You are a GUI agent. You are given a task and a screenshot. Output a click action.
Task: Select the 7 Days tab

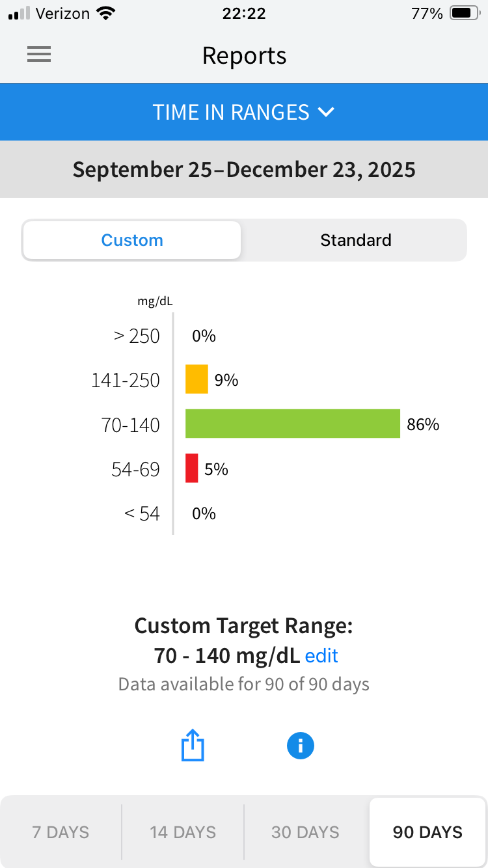[x=61, y=832]
